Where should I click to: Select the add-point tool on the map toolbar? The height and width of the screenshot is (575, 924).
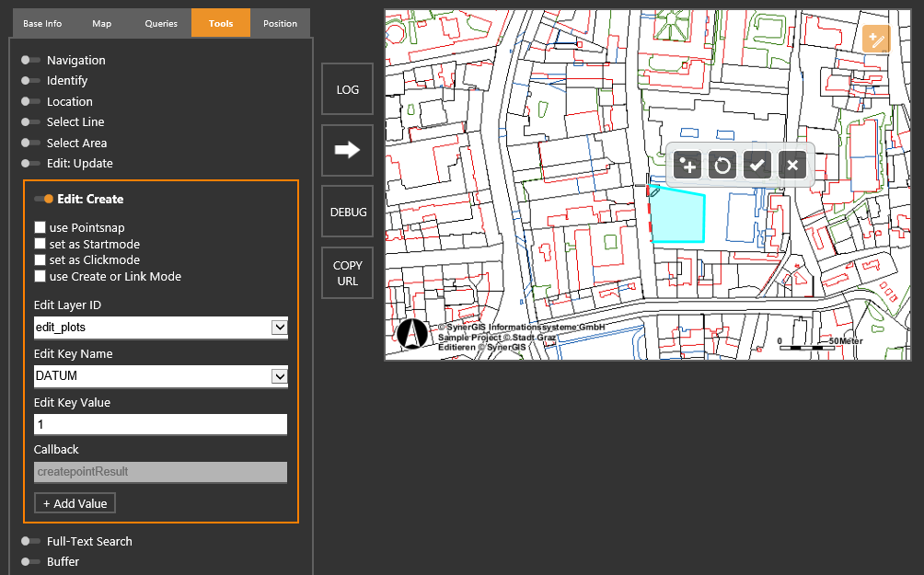[x=687, y=165]
